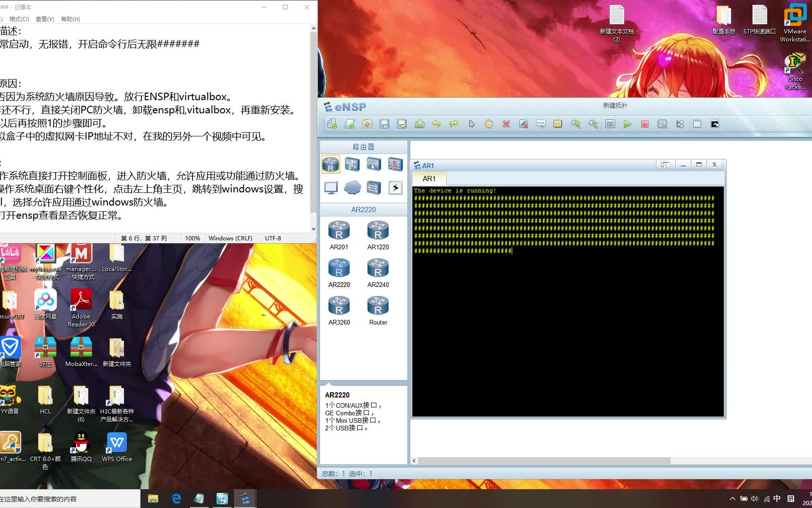Add a text note with speech bubble icon
This screenshot has width=812, height=508.
click(541, 124)
